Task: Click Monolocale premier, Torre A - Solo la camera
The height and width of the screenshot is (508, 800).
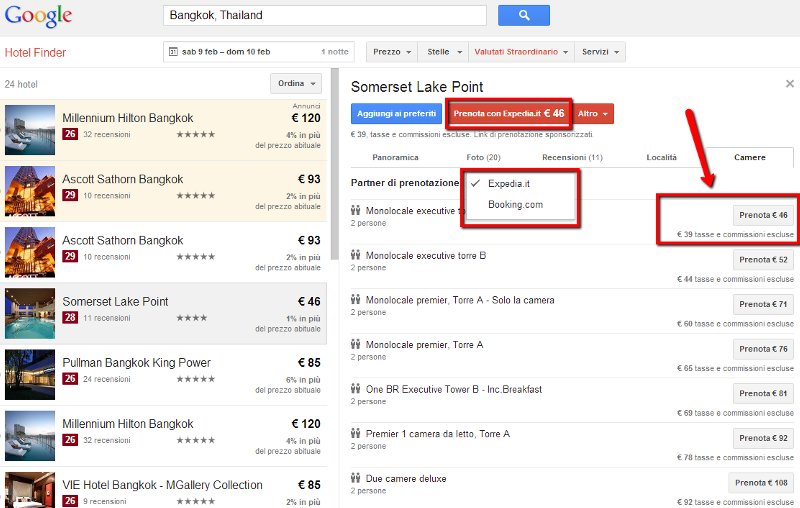Action: click(x=460, y=300)
